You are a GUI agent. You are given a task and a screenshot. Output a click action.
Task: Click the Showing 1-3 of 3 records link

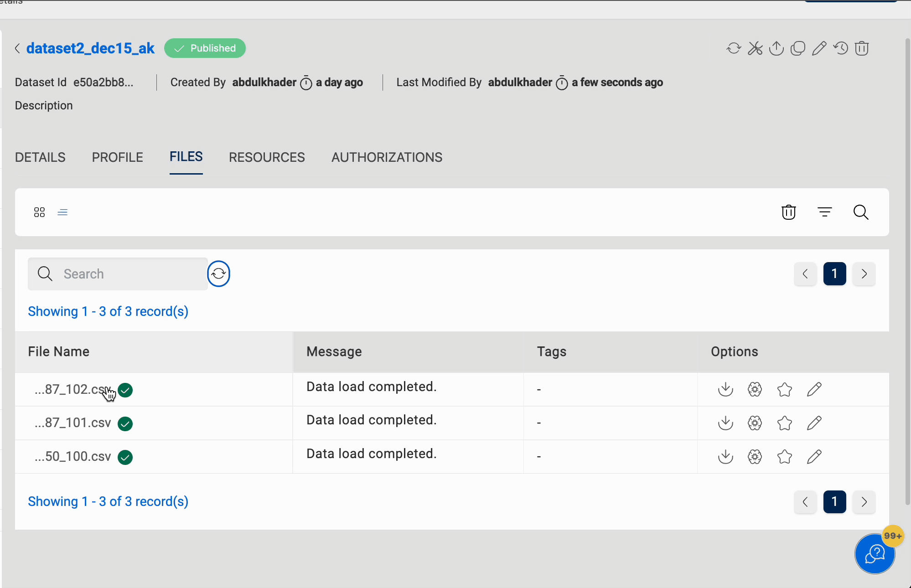coord(108,310)
